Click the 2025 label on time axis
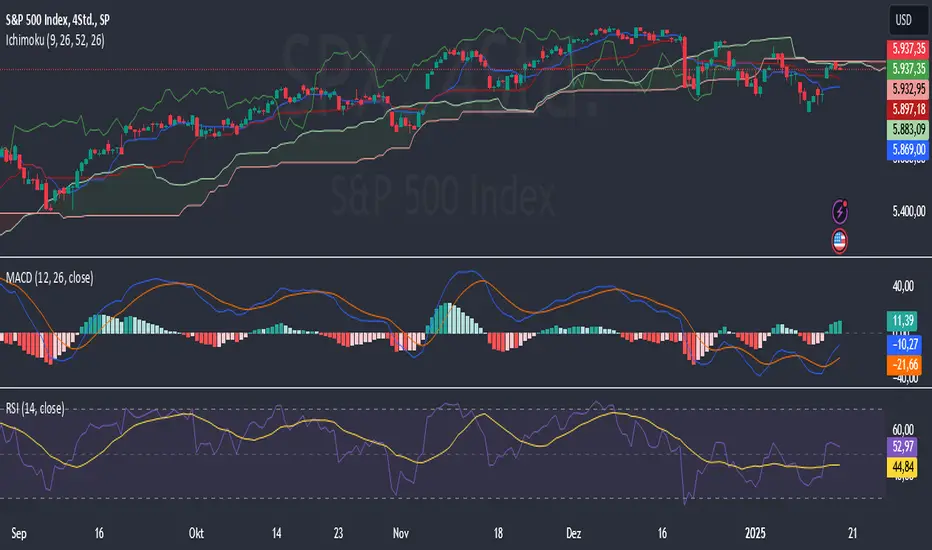This screenshot has height=550, width=932. (x=755, y=533)
